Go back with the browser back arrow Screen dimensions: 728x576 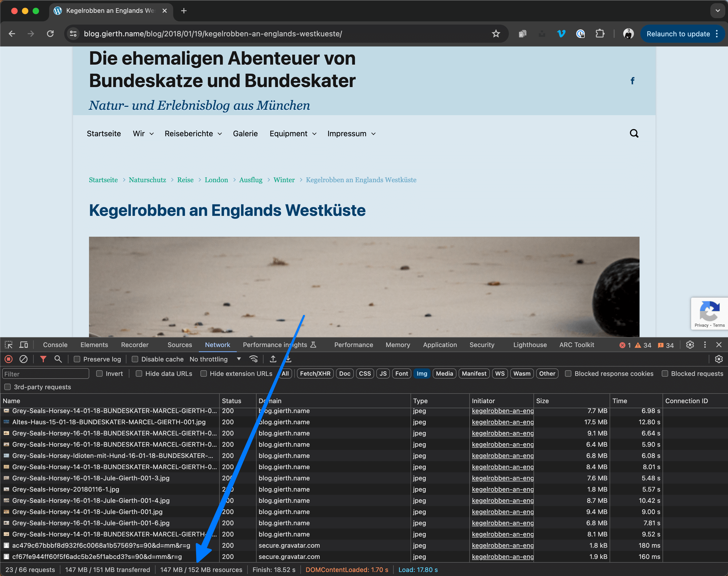pos(12,34)
